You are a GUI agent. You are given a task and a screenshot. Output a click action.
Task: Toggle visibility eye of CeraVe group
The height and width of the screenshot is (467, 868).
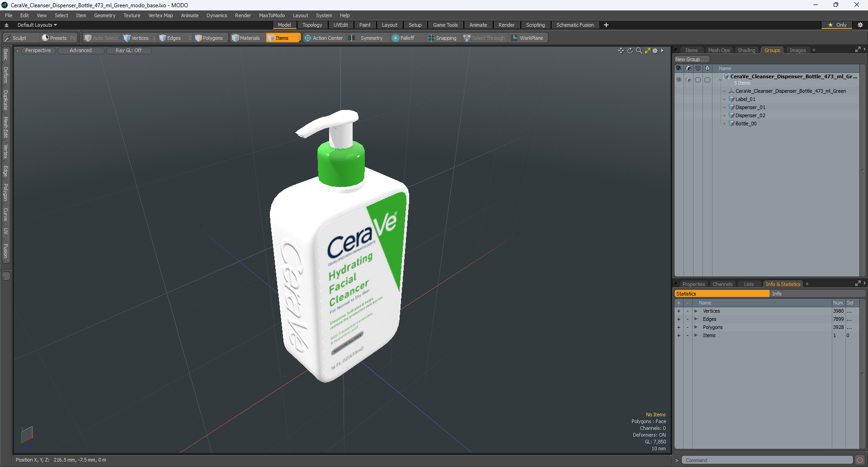point(679,80)
